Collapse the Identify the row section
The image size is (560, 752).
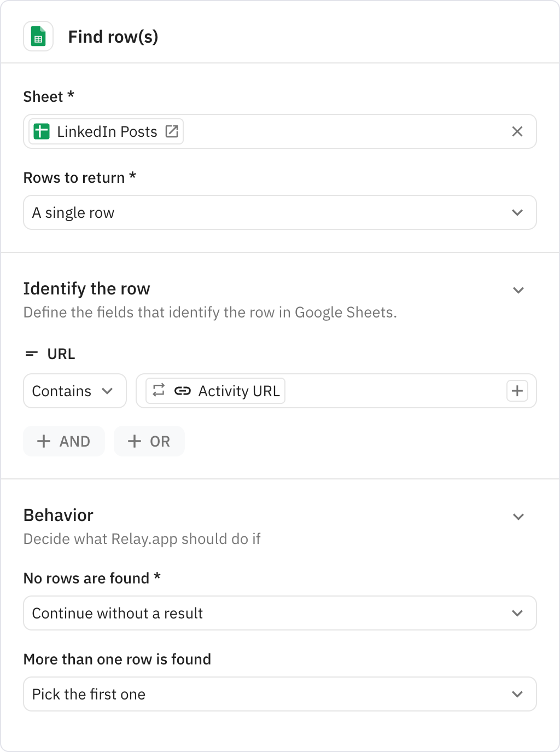click(518, 290)
